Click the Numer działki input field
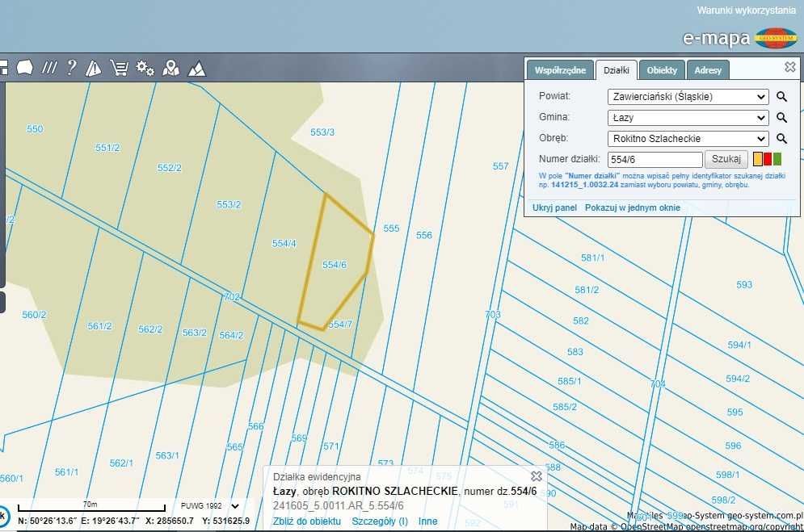 click(655, 160)
